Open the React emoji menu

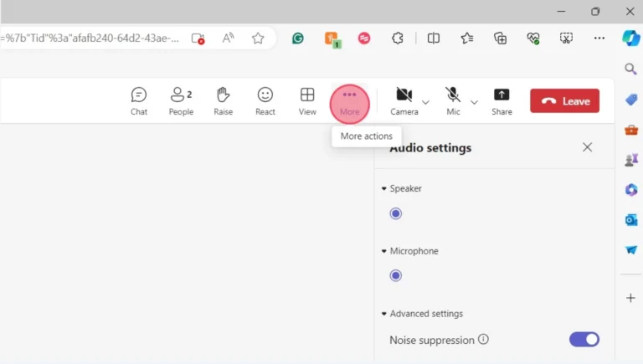[265, 101]
